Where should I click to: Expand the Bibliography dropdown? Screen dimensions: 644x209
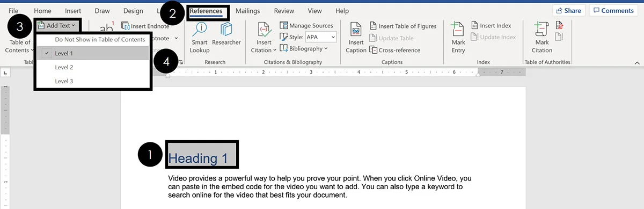pyautogui.click(x=304, y=49)
